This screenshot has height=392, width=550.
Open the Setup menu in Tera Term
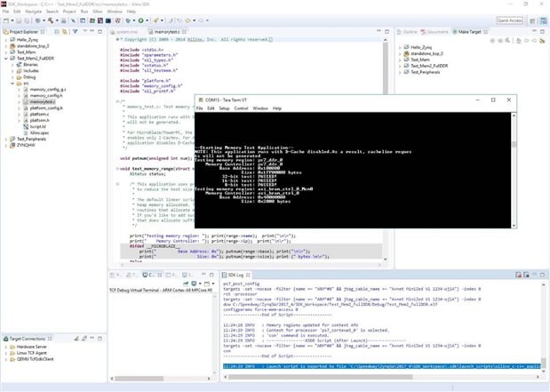coord(224,108)
